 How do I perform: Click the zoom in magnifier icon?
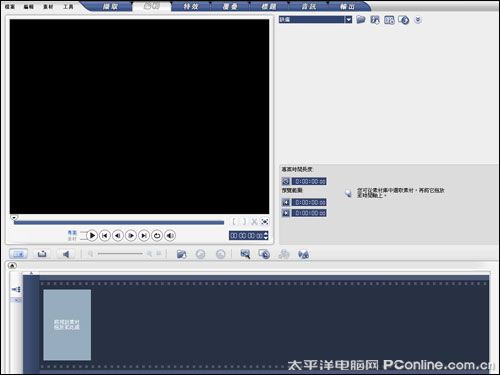click(149, 254)
